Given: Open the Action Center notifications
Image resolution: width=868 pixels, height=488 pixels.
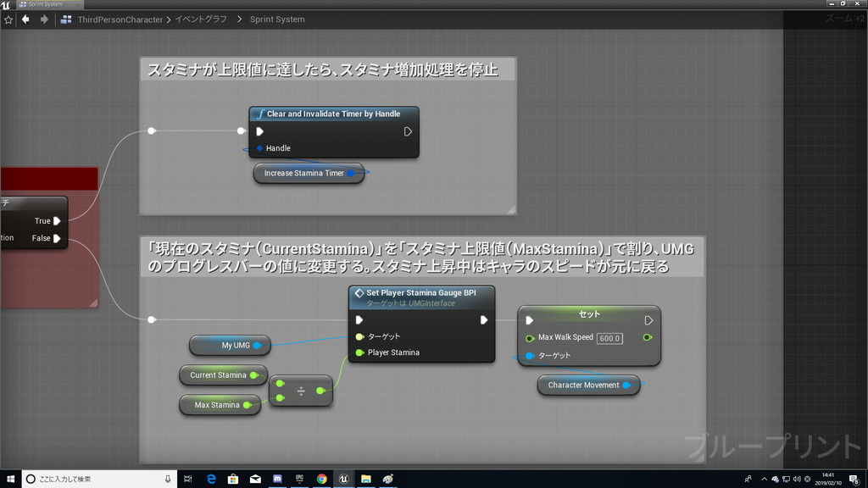Looking at the screenshot, I should point(854,480).
